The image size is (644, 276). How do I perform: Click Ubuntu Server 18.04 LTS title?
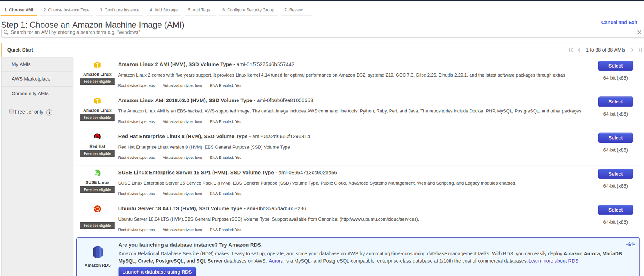180,208
